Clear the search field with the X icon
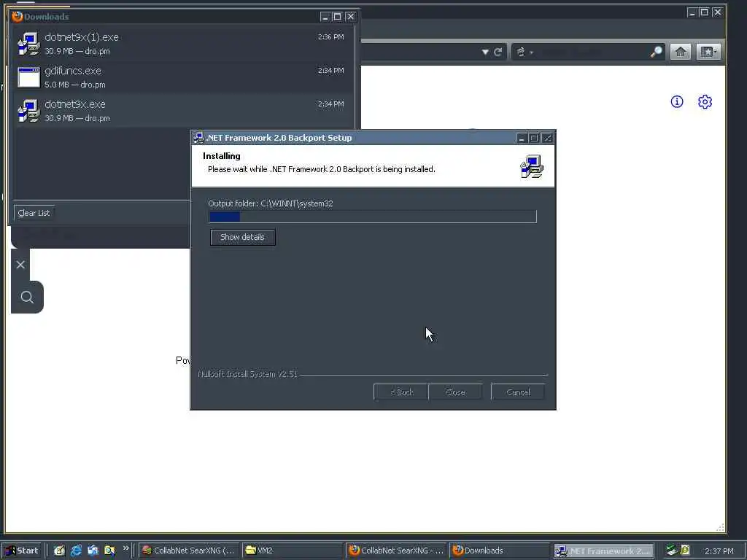 click(x=20, y=265)
